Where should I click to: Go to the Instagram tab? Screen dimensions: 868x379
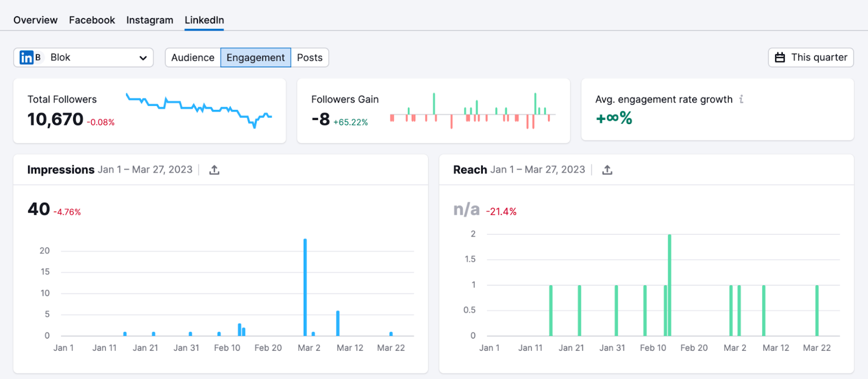click(x=150, y=20)
